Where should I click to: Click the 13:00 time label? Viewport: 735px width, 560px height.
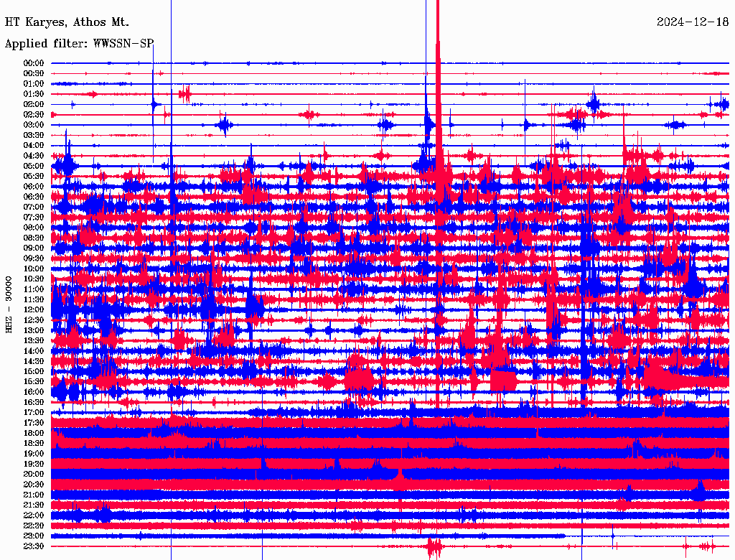34,330
